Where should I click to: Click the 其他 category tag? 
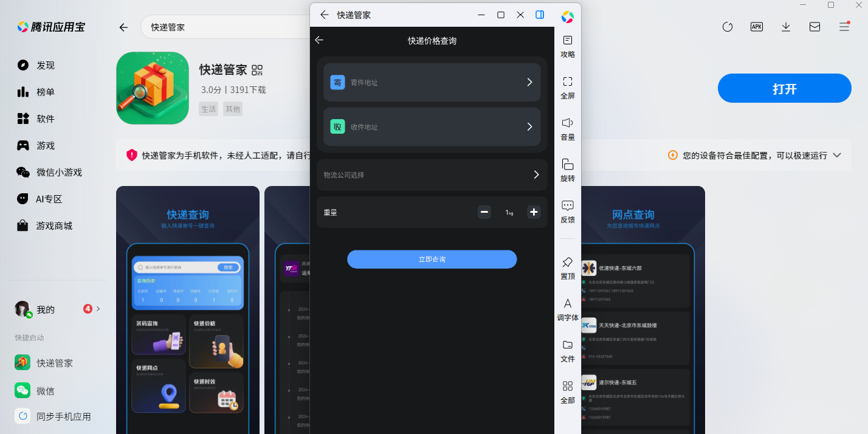tap(233, 109)
